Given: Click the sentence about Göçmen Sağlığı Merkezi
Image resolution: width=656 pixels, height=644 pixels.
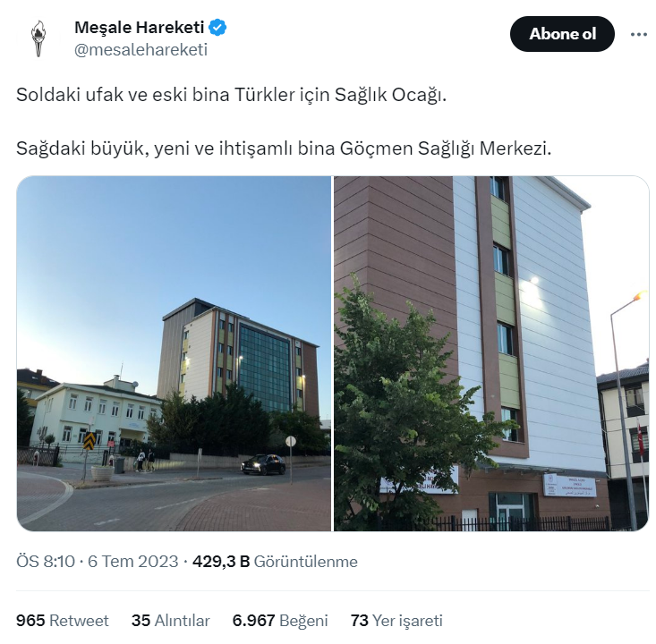Looking at the screenshot, I should pyautogui.click(x=284, y=148).
